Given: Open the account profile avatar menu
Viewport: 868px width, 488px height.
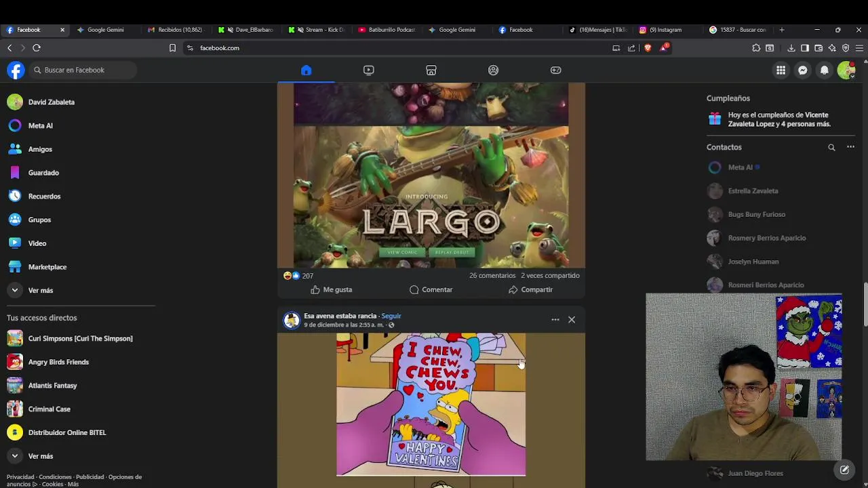Looking at the screenshot, I should 846,70.
